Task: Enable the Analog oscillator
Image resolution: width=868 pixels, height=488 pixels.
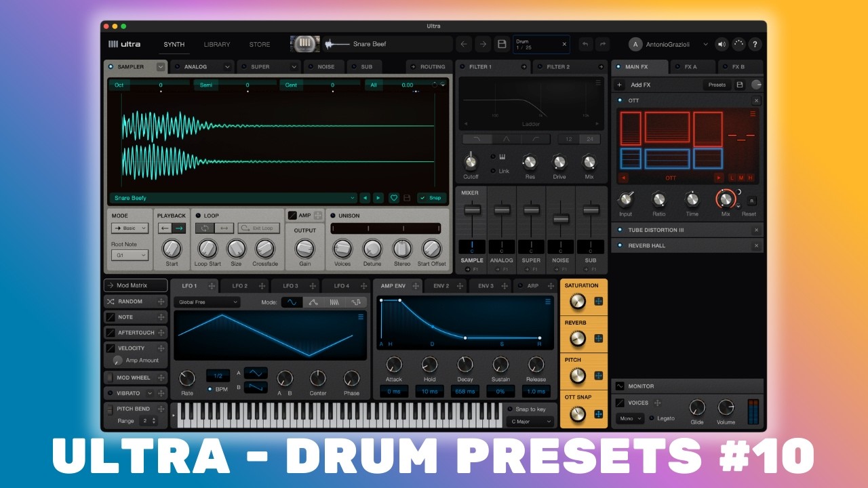Action: click(x=178, y=66)
